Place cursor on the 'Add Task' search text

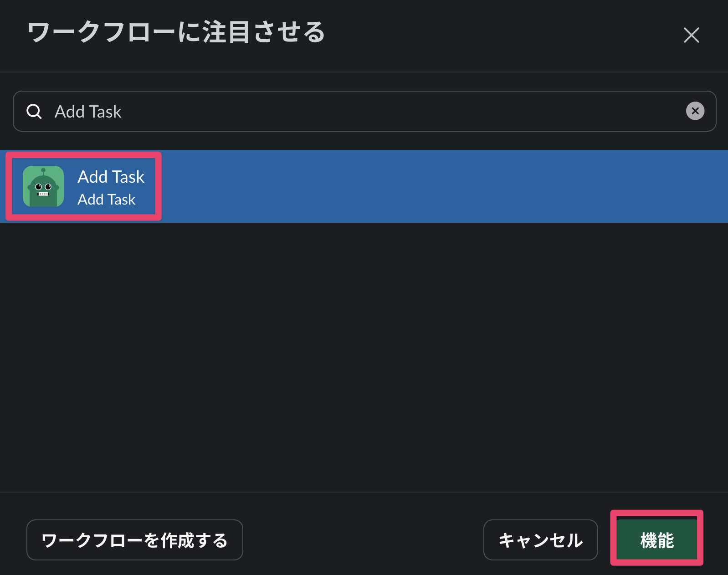[88, 112]
